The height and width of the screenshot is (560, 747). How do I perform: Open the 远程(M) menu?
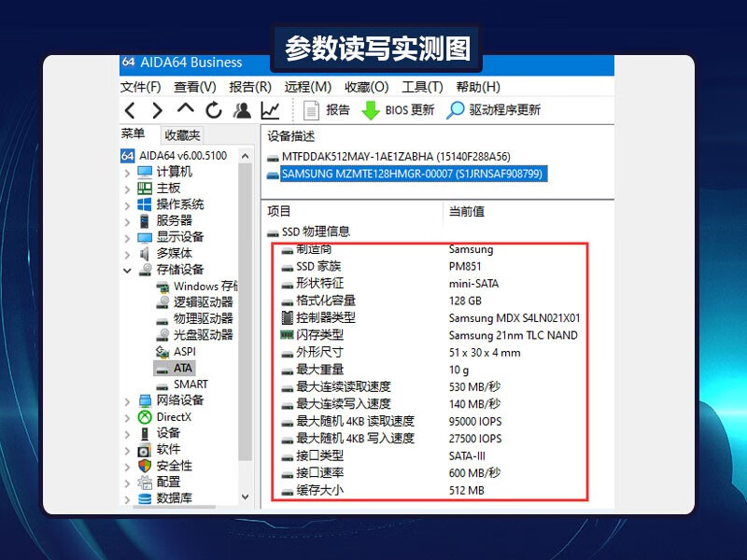pyautogui.click(x=308, y=87)
